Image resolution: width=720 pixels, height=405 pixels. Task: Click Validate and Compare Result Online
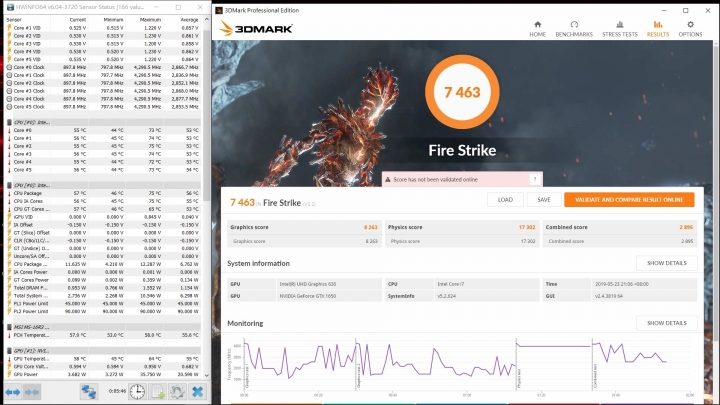(x=629, y=200)
